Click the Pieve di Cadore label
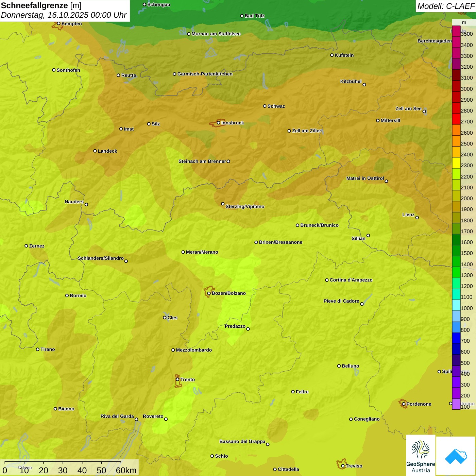The width and height of the screenshot is (476, 476). (341, 301)
